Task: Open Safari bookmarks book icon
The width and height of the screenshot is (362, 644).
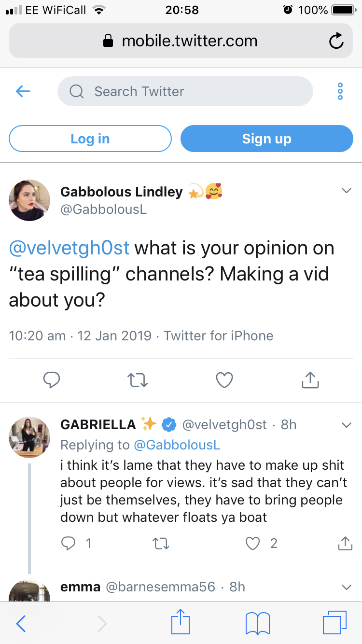Action: [x=258, y=622]
